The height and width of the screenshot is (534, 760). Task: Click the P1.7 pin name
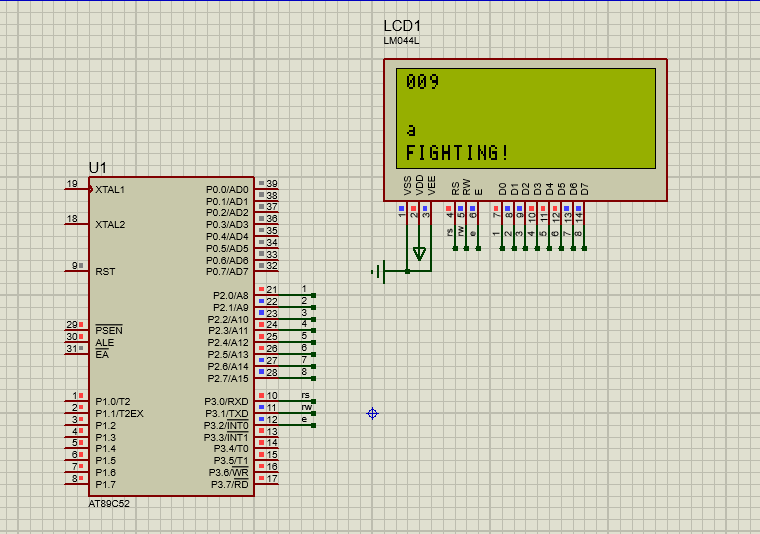pos(106,485)
